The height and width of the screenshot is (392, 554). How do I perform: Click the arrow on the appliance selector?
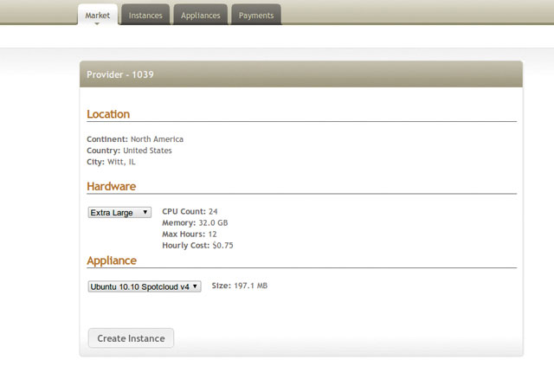(x=196, y=286)
